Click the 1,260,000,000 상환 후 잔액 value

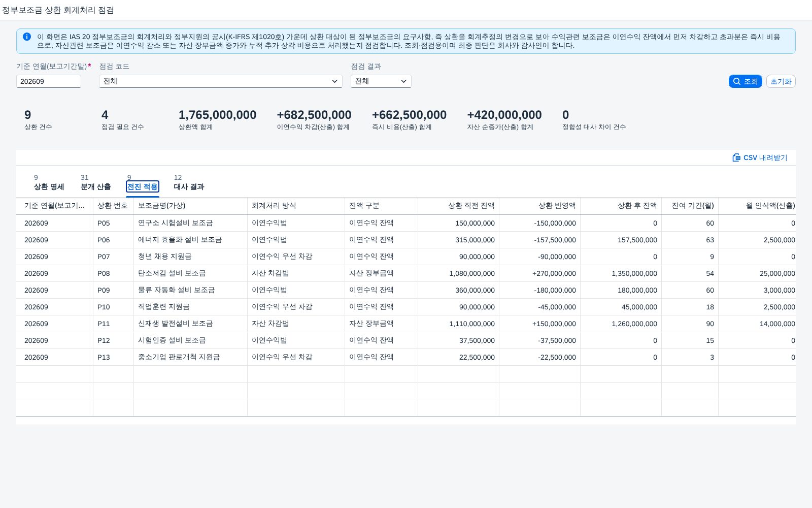pos(634,324)
